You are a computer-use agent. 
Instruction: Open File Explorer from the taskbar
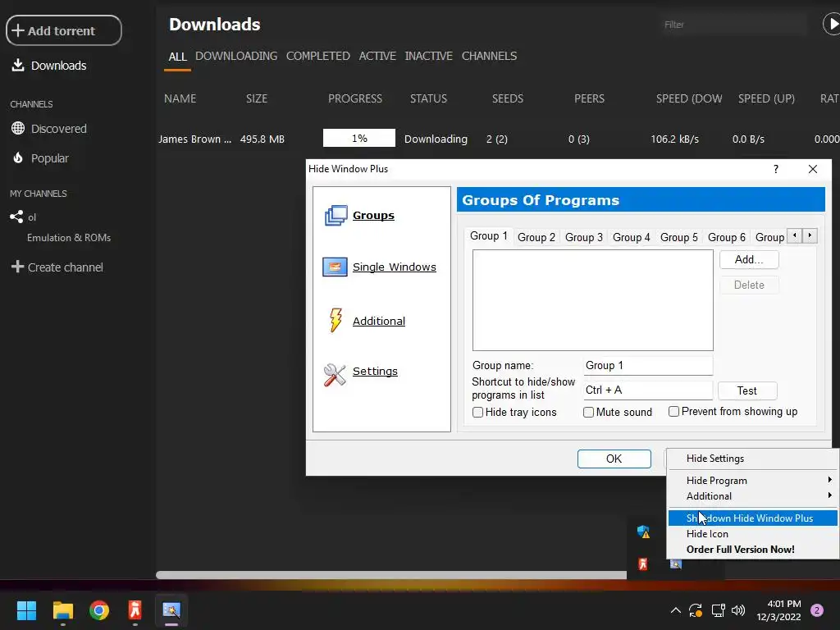(62, 610)
